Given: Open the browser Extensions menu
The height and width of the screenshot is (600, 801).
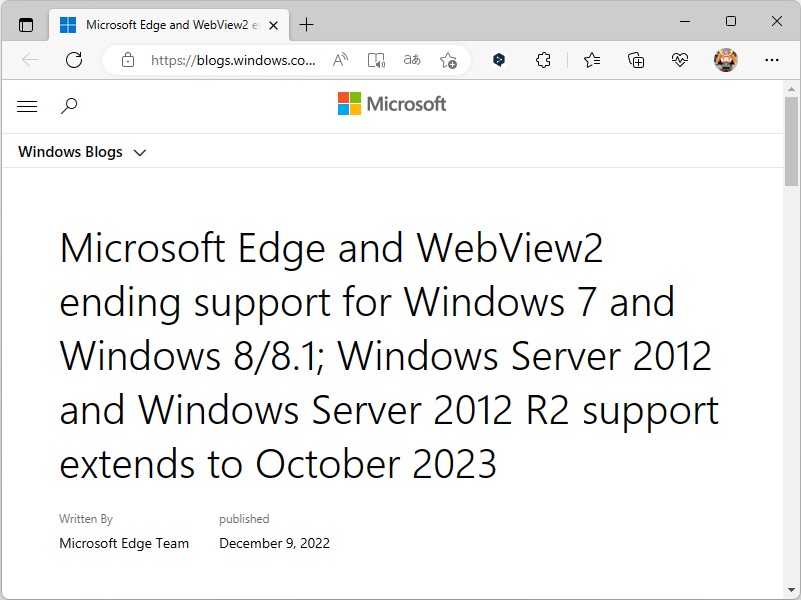Looking at the screenshot, I should [x=543, y=60].
